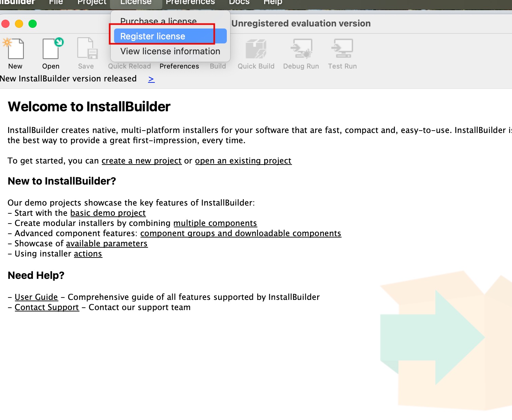Click the Test Run toolbar icon

[342, 49]
